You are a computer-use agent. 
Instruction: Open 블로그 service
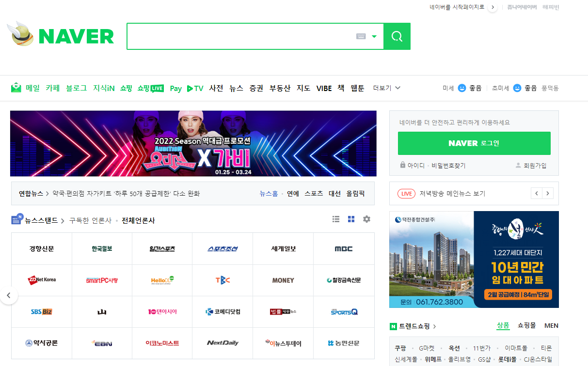pos(77,88)
